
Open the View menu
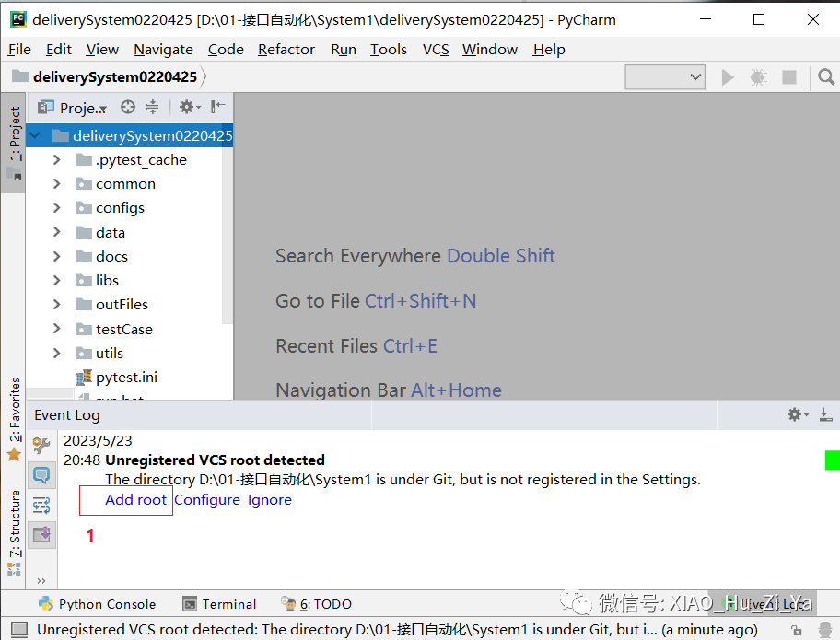pyautogui.click(x=102, y=50)
